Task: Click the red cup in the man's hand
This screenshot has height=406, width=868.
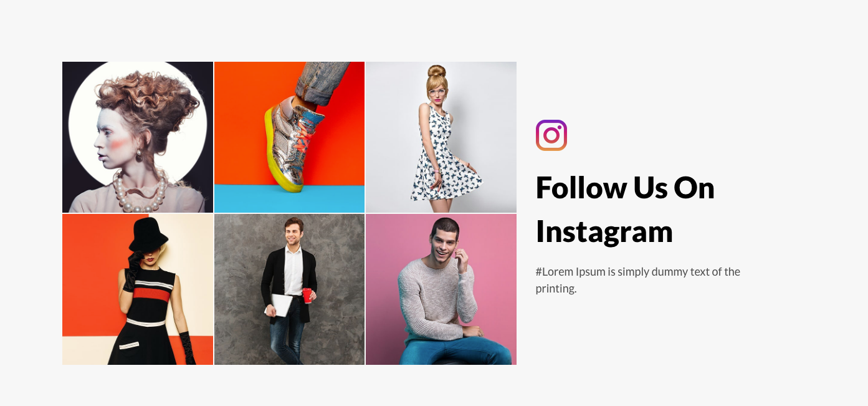Action: coord(307,295)
